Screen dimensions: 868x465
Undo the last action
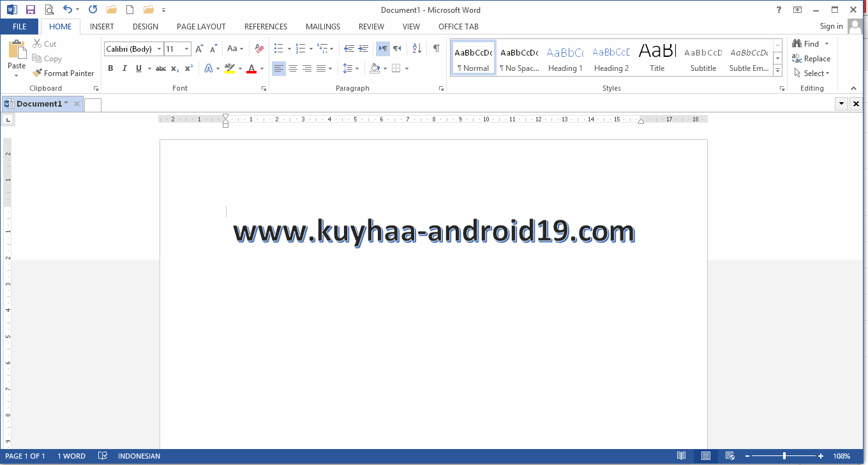[68, 10]
